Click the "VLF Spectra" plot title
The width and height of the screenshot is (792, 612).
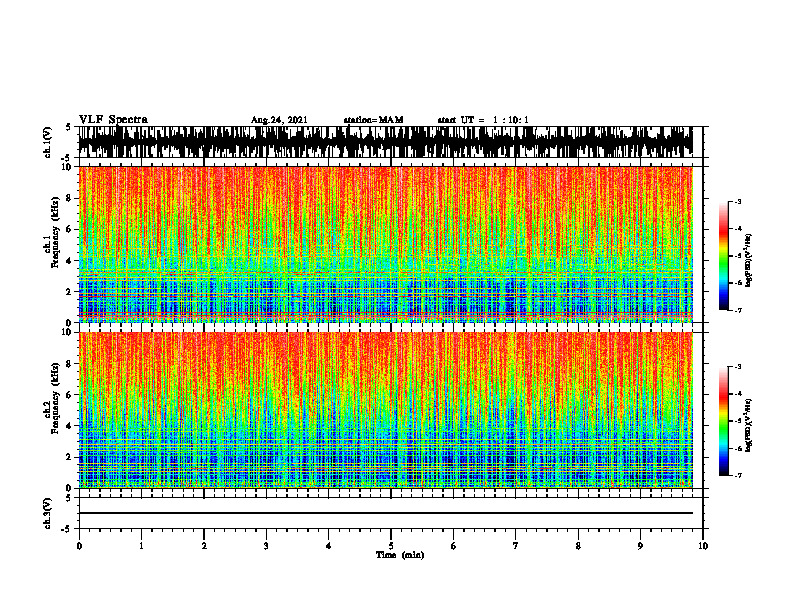[113, 120]
